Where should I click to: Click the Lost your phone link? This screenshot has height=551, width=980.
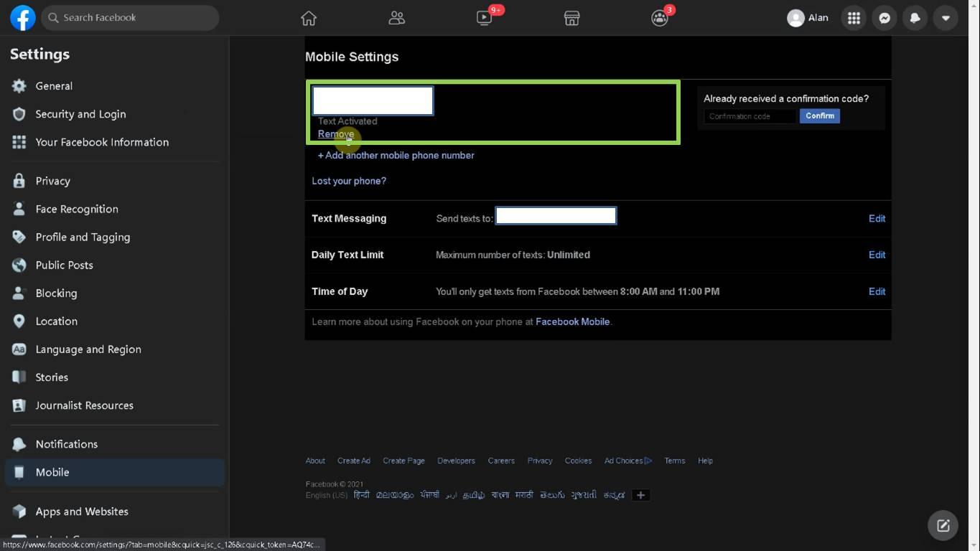[349, 181]
